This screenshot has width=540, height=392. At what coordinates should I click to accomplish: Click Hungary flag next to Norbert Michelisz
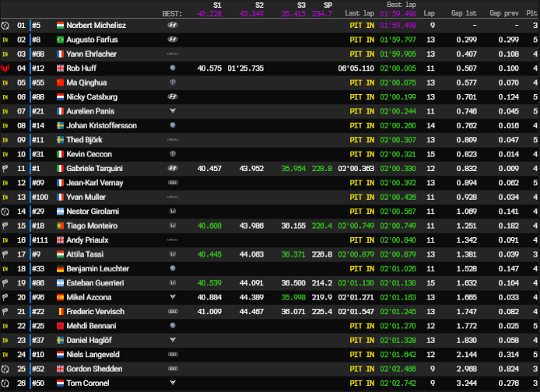click(60, 26)
